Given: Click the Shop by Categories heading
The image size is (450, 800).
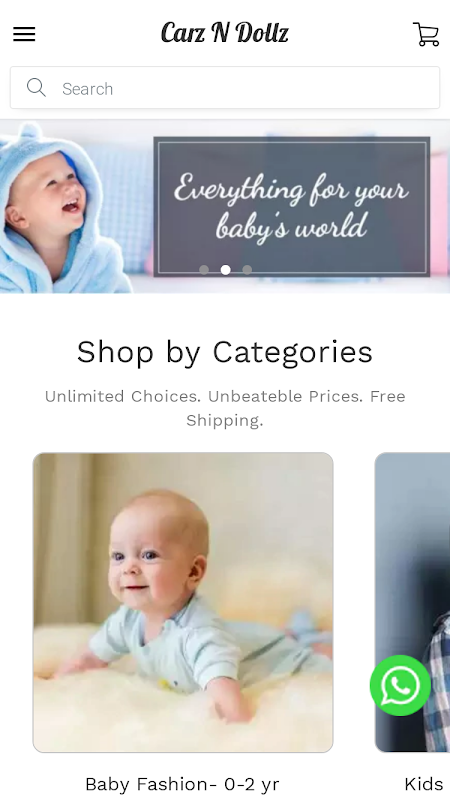Looking at the screenshot, I should click(225, 353).
